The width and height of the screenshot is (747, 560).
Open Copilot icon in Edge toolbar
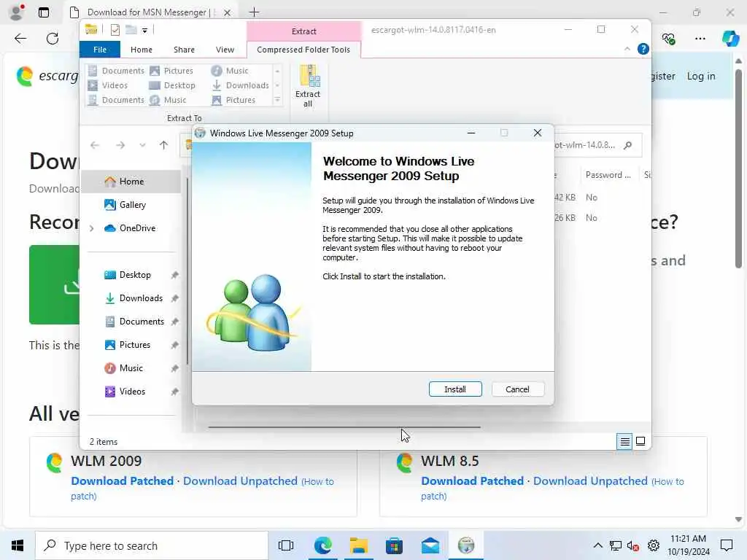[729, 39]
